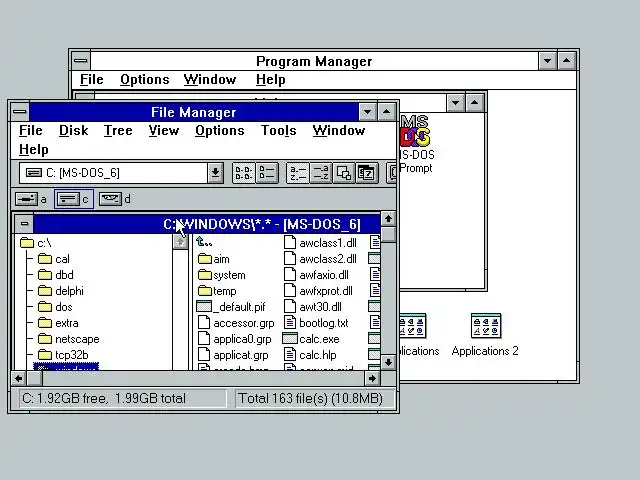Click the View Name only toolbar icon

coord(244,173)
